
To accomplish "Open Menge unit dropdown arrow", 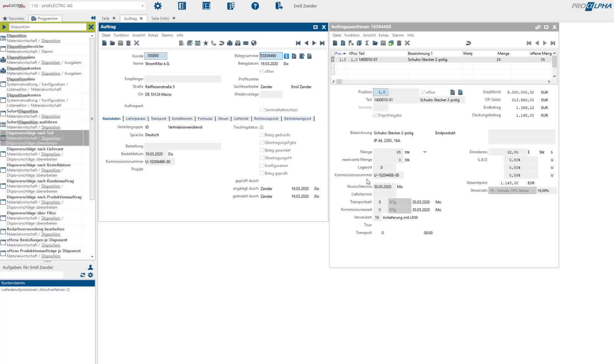I will click(x=425, y=152).
